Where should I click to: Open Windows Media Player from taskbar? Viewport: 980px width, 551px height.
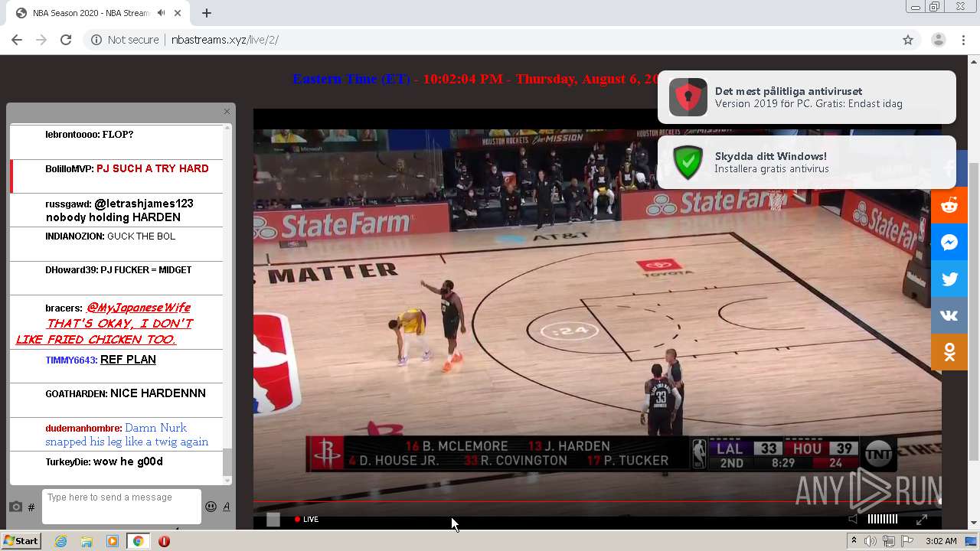coord(113,541)
